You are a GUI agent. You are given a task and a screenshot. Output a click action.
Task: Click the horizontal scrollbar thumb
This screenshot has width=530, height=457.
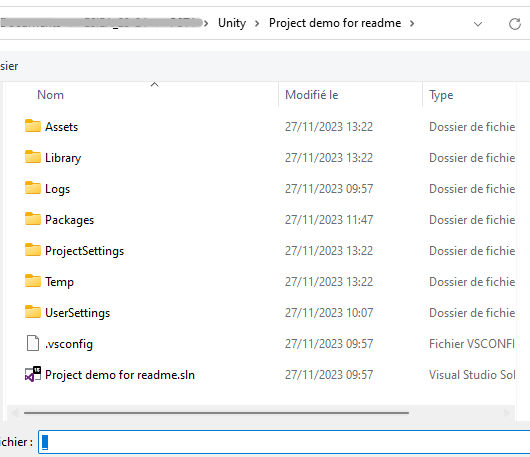click(216, 413)
